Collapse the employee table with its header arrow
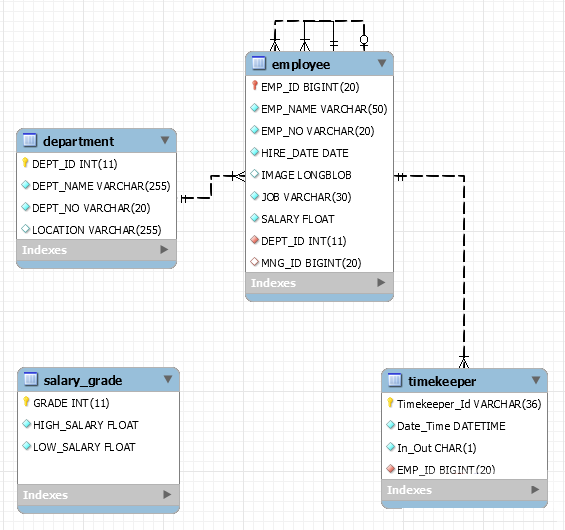The image size is (565, 530). point(382,63)
